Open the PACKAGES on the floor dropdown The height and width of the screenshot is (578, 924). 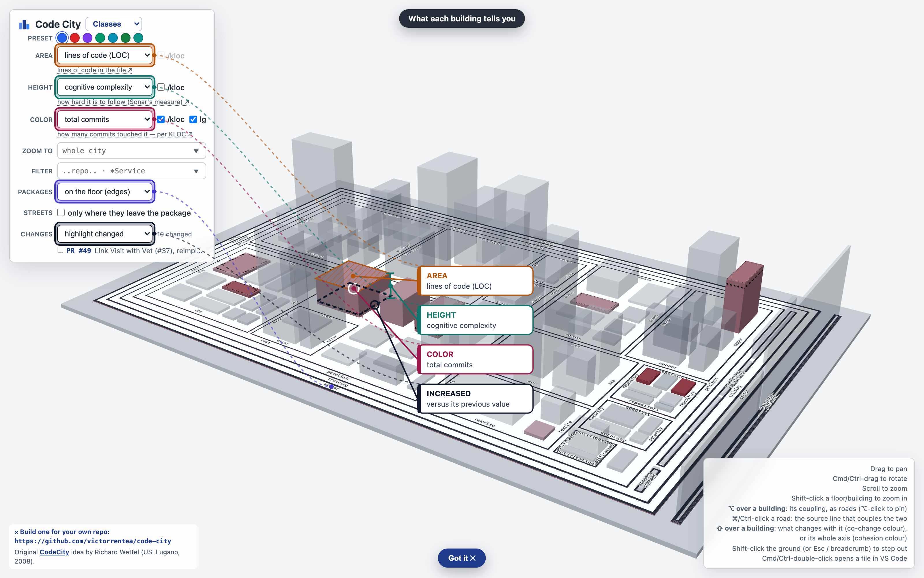point(105,192)
